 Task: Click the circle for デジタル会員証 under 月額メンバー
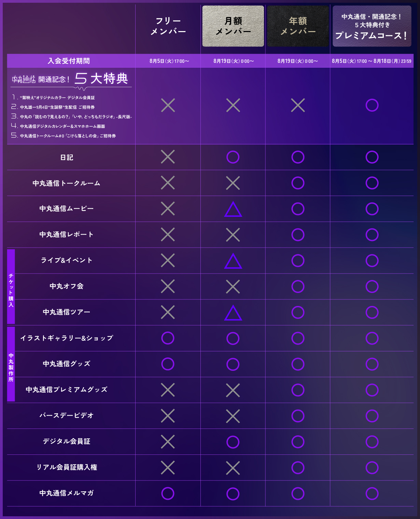pyautogui.click(x=233, y=442)
